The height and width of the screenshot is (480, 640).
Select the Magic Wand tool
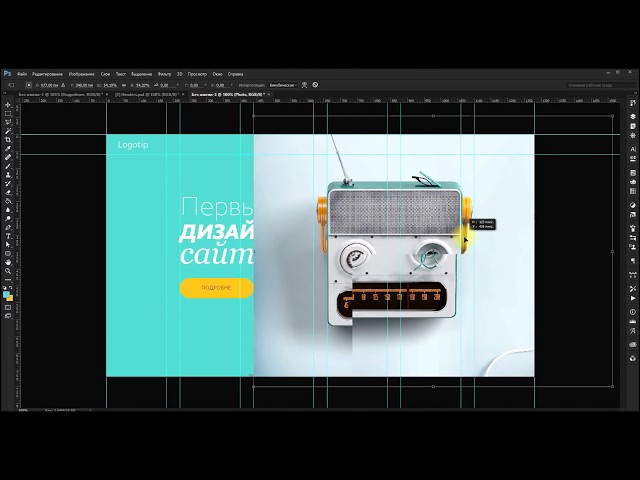[x=8, y=131]
